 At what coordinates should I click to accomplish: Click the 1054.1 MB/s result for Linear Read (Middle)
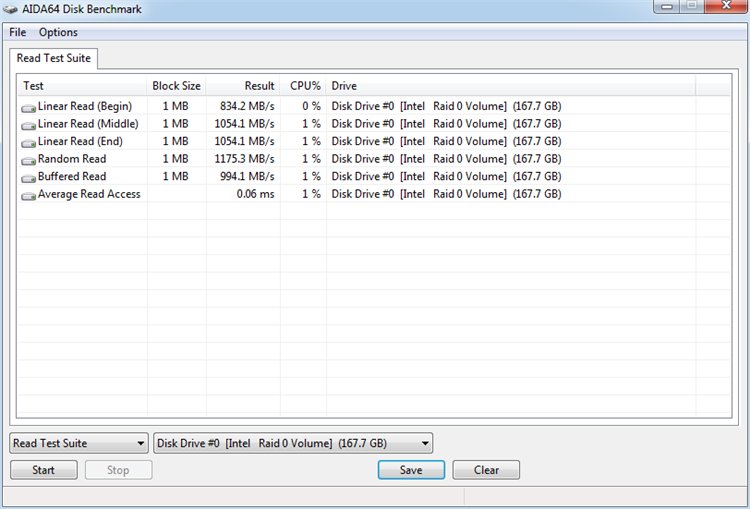pyautogui.click(x=244, y=124)
